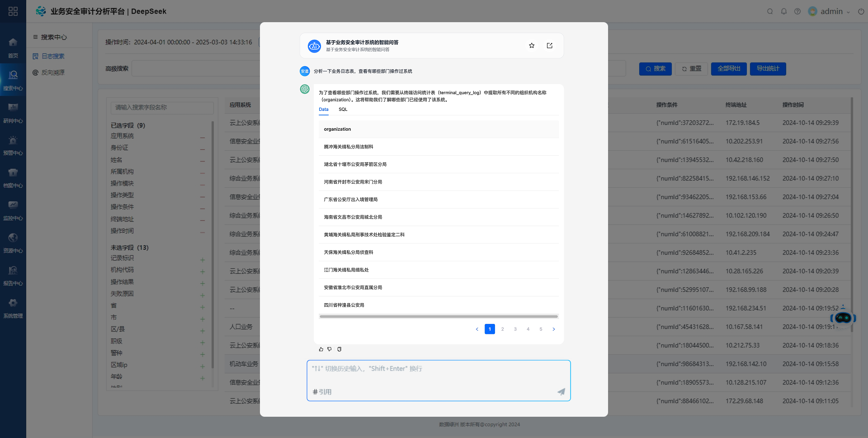This screenshot has width=868, height=438.
Task: Click the 全部导出 button
Action: [729, 69]
